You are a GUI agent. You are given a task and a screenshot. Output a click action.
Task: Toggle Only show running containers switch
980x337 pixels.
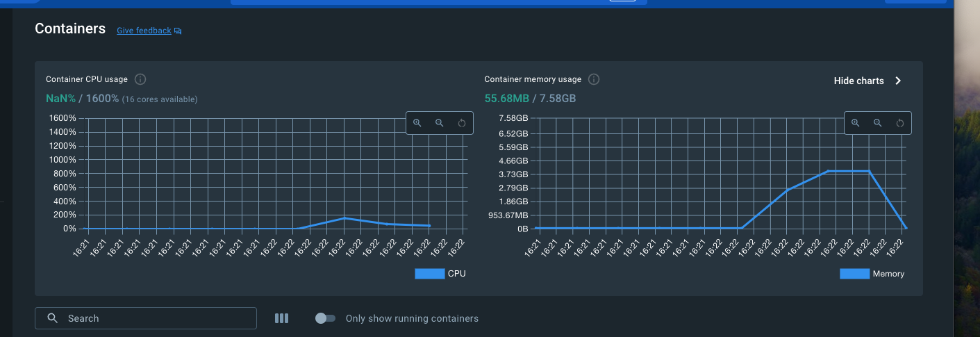coord(325,318)
